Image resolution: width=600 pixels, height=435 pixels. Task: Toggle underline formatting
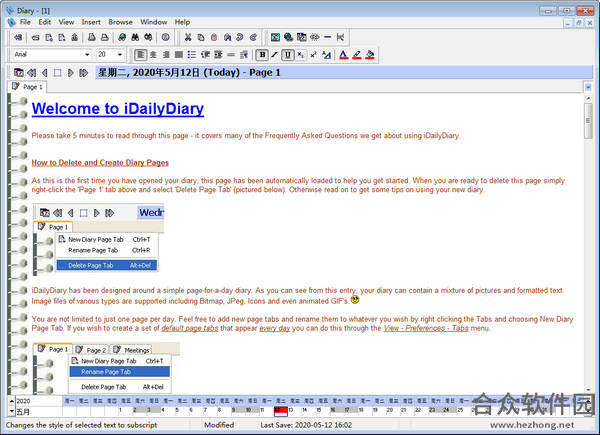tap(287, 55)
